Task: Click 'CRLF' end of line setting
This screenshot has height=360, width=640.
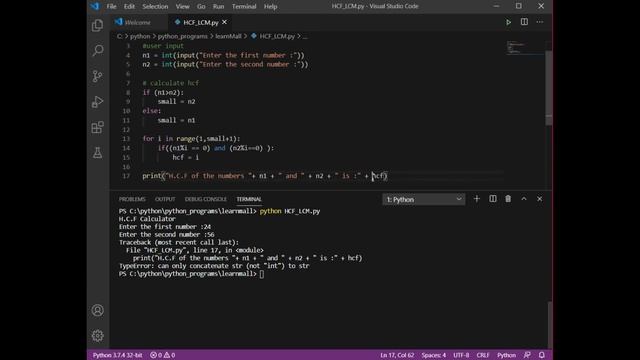Action: 483,355
